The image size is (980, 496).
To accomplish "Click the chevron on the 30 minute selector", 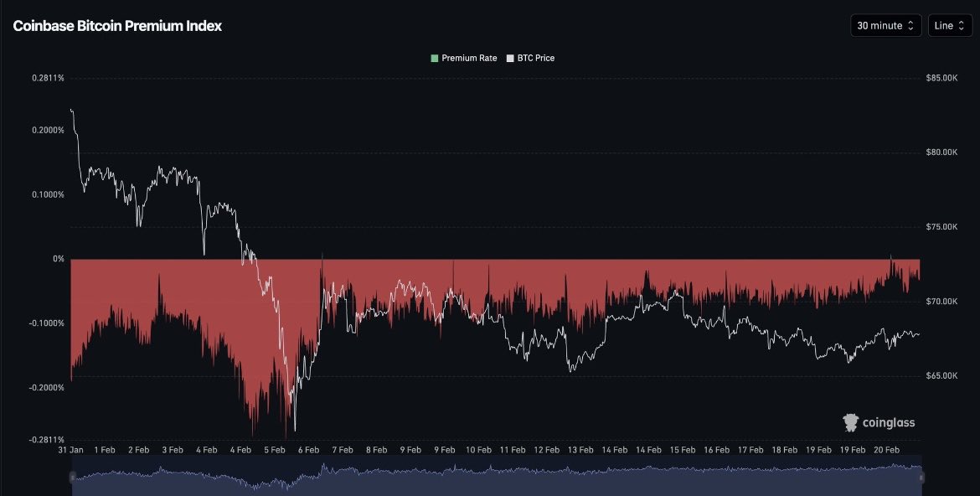I will pos(909,25).
